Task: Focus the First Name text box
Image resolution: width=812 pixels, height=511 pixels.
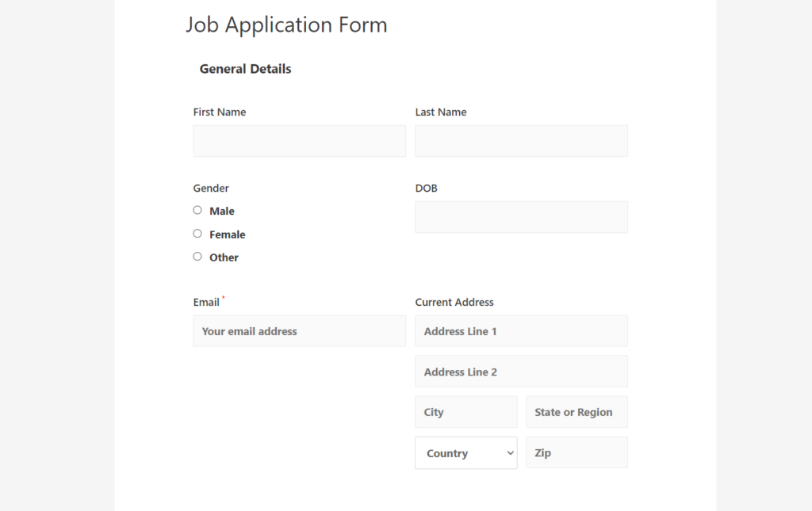Action: point(299,141)
